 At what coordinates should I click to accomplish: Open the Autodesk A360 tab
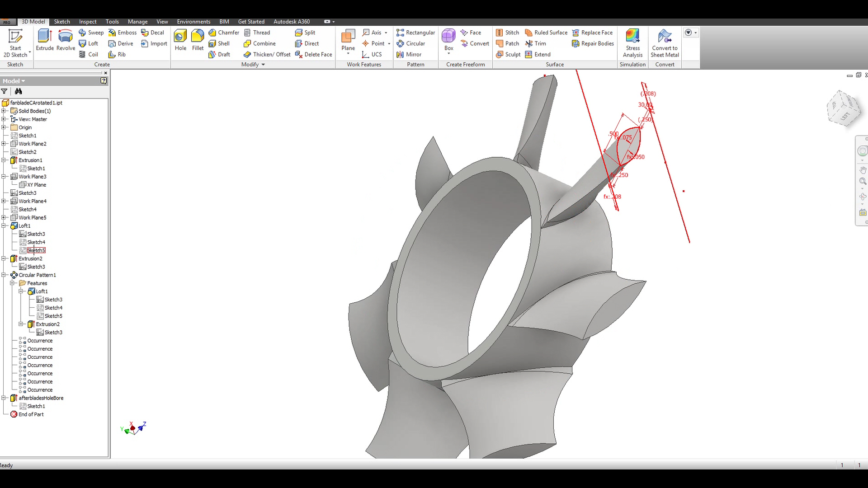pos(292,22)
